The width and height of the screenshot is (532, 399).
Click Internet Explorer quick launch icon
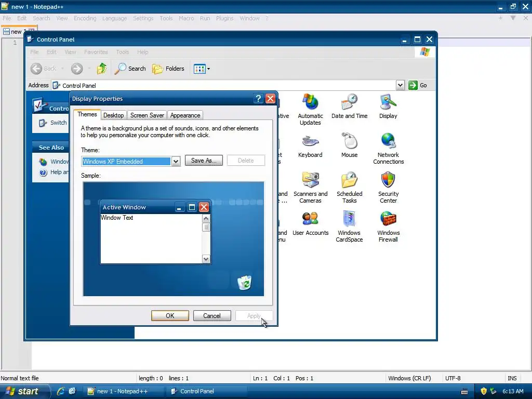(61, 391)
